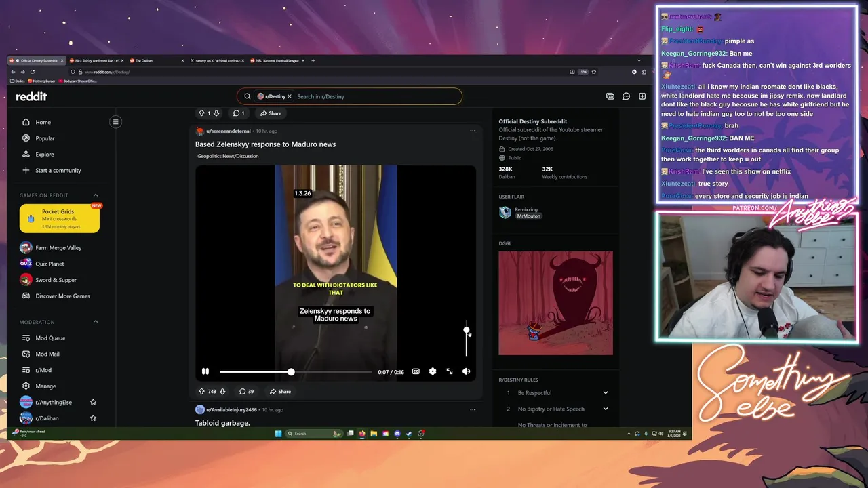
Task: Remove r/Destiny filter from search
Action: [x=289, y=96]
